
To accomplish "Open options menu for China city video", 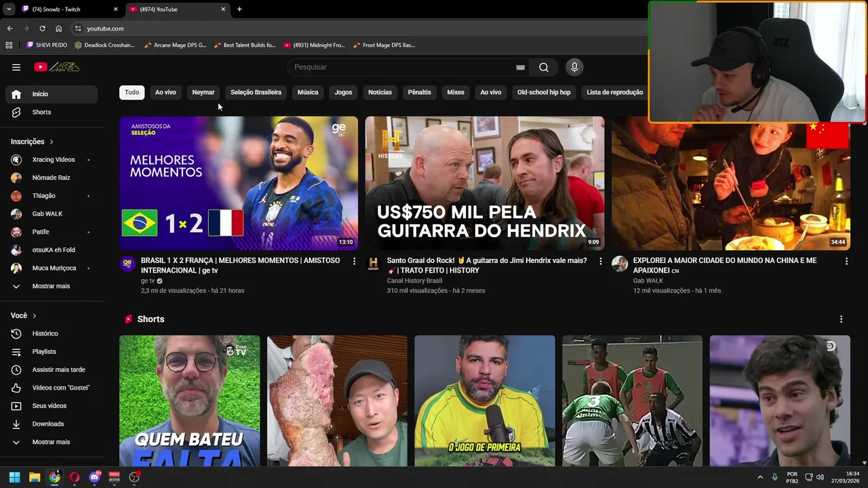I will coord(846,261).
